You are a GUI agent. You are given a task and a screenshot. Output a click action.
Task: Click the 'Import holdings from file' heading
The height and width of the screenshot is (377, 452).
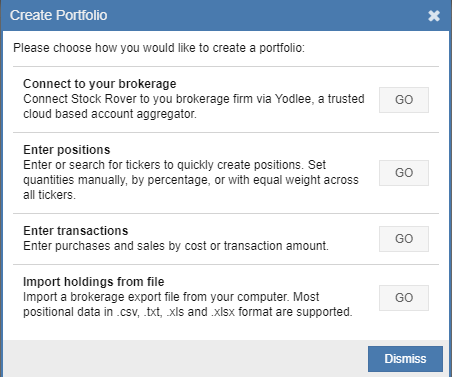tap(94, 282)
